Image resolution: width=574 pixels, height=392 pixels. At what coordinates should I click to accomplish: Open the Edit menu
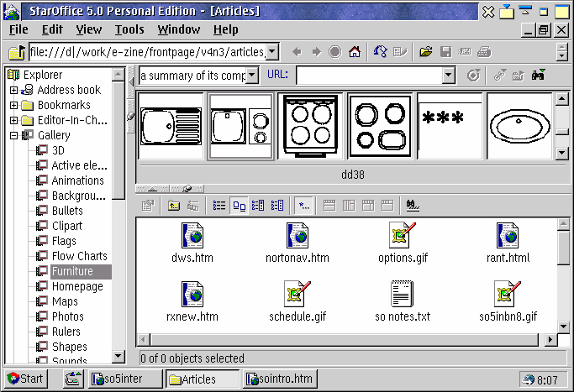pos(52,29)
